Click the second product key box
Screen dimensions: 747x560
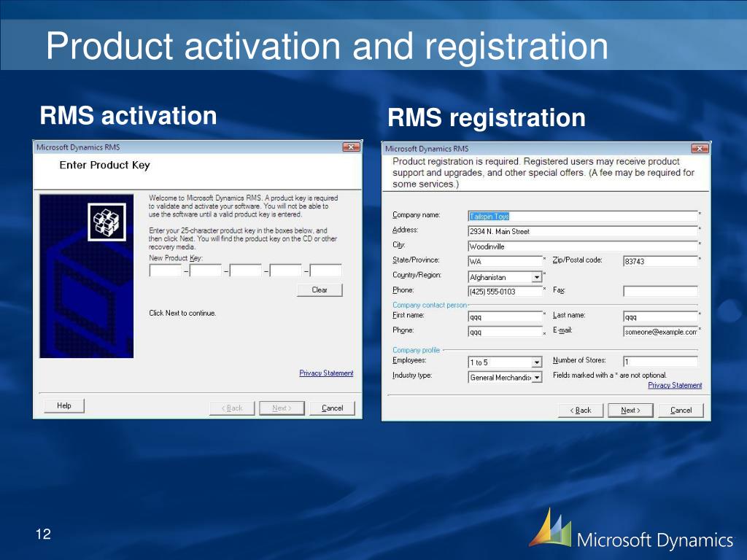pyautogui.click(x=205, y=271)
